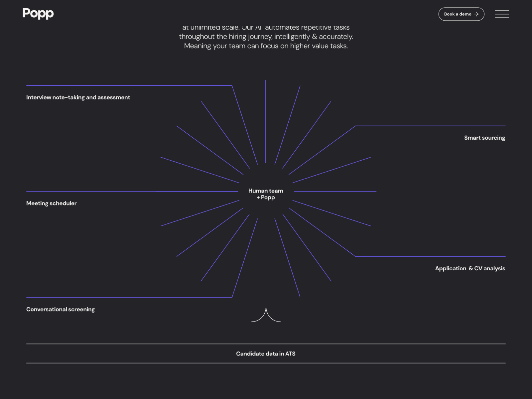Select Interview note-taking and assessment label
532x399 pixels.
pyautogui.click(x=78, y=97)
